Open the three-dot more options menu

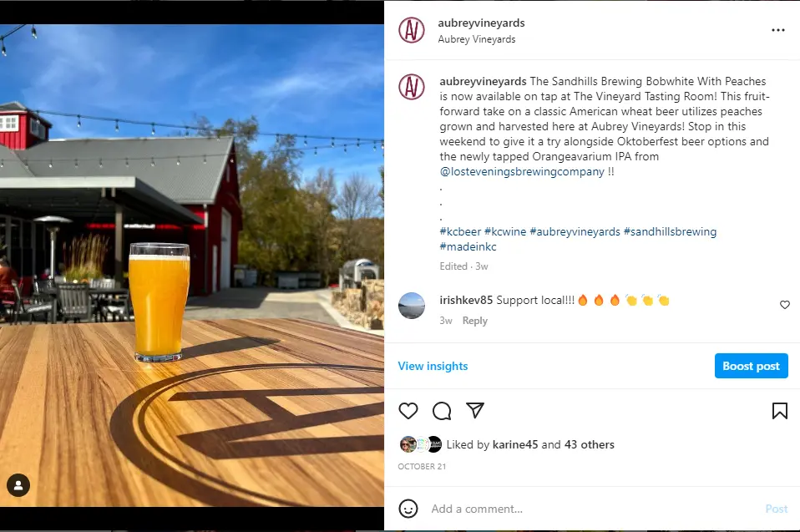click(x=778, y=30)
